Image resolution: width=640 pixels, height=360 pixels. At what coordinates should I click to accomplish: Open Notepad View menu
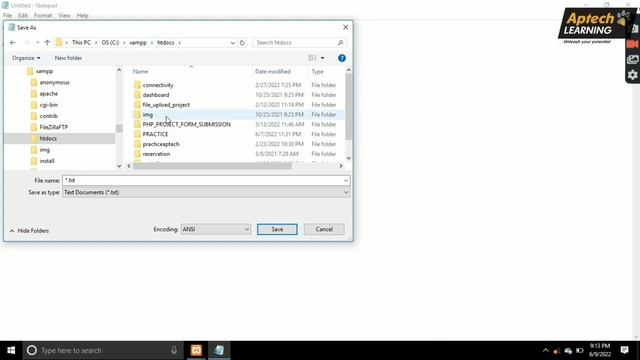point(64,16)
